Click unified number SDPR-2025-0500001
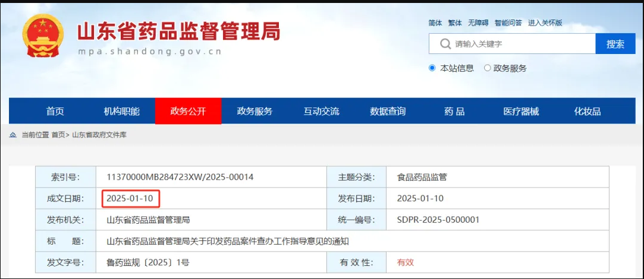644x279 pixels. point(438,220)
